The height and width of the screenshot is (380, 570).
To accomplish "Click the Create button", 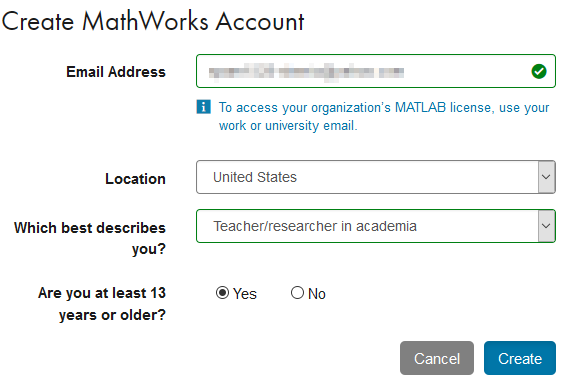I will 519,358.
